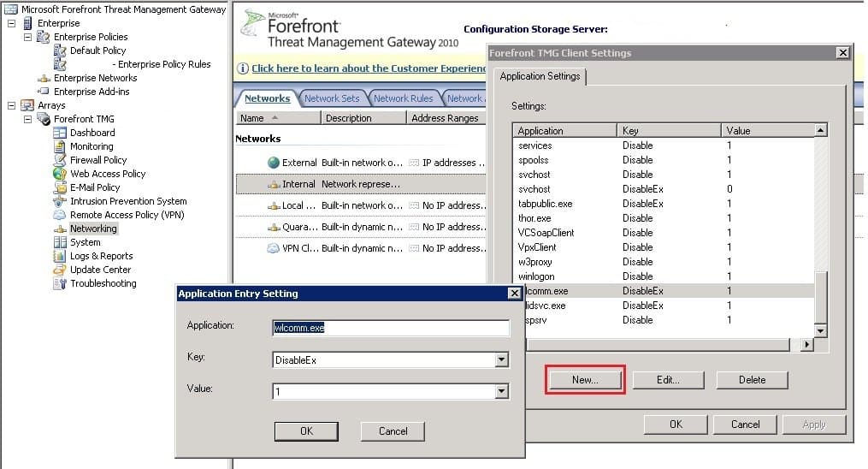The image size is (868, 469).
Task: Click the Enterprise Policies icon
Action: pyautogui.click(x=43, y=37)
